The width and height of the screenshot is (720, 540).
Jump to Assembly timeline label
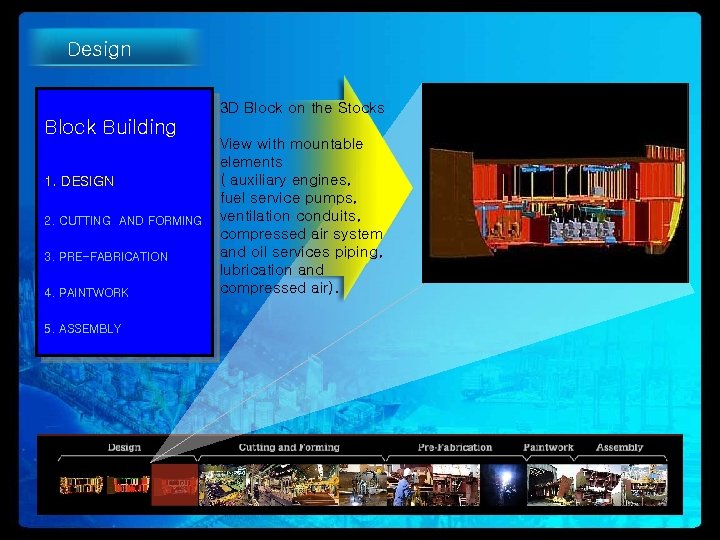click(x=619, y=447)
